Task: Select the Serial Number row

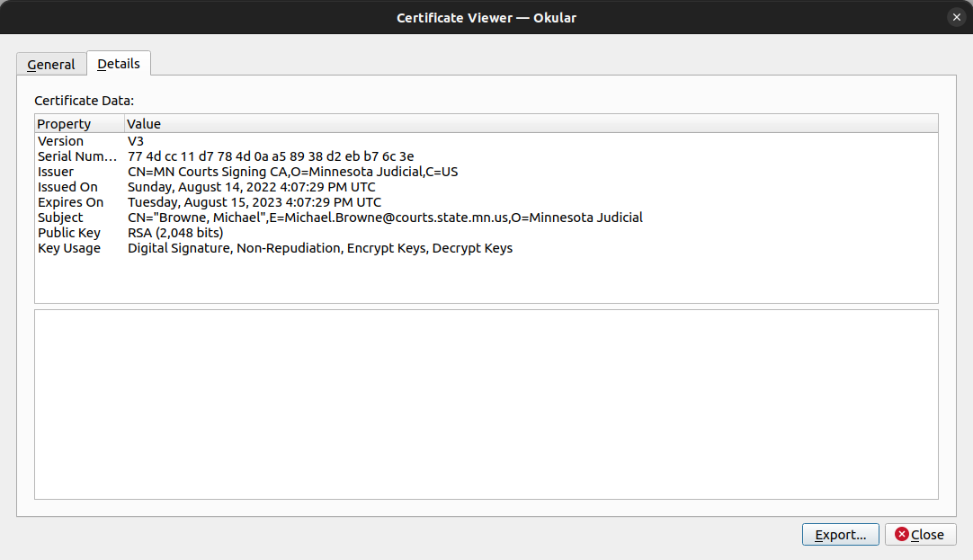Action: 486,156
